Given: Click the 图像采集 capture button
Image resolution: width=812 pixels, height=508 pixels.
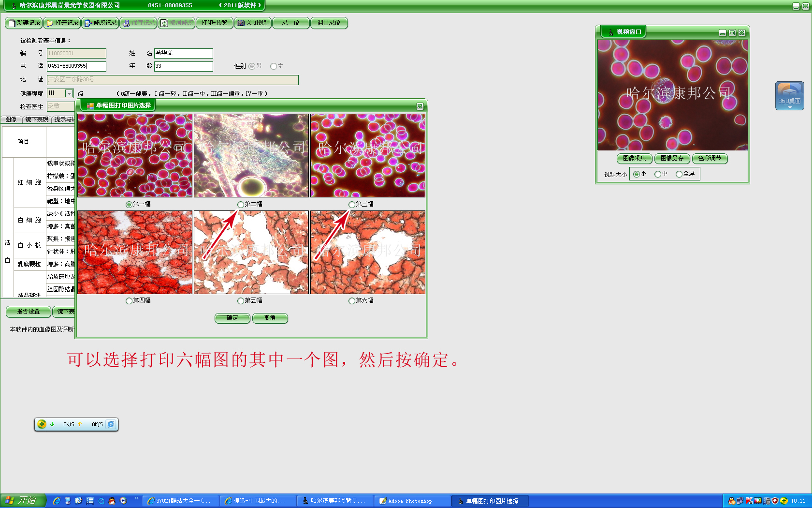Looking at the screenshot, I should (634, 158).
